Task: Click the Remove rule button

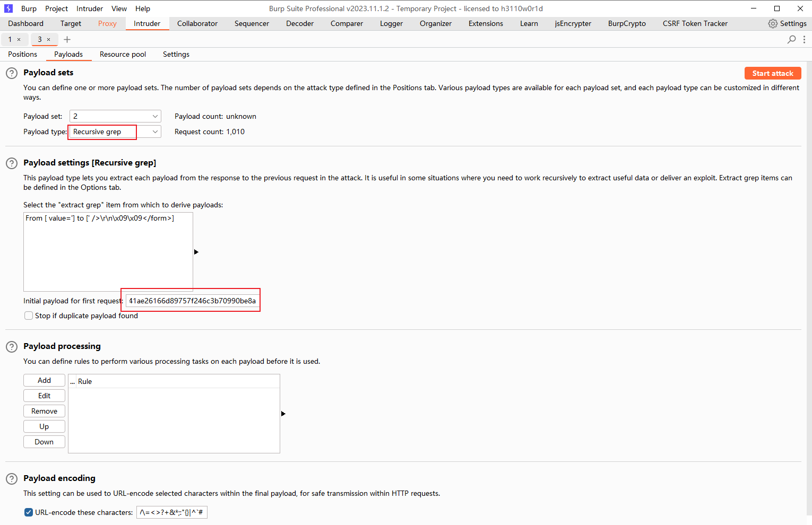Action: tap(44, 411)
